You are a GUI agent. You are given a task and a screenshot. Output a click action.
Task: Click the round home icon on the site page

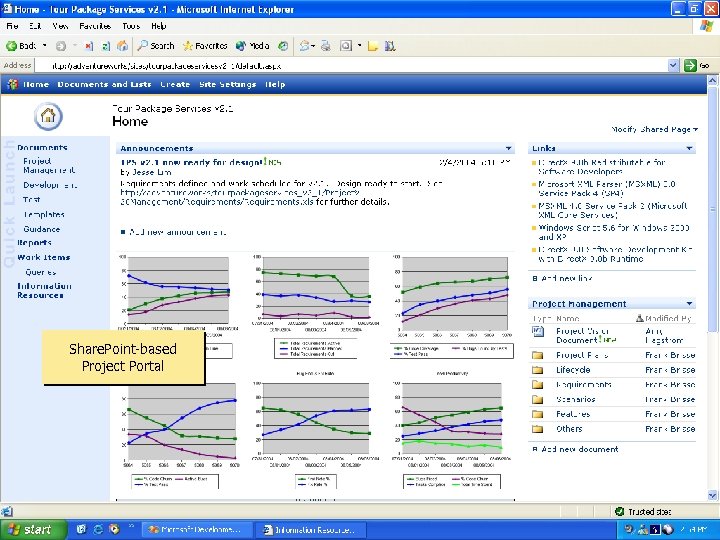[48, 116]
